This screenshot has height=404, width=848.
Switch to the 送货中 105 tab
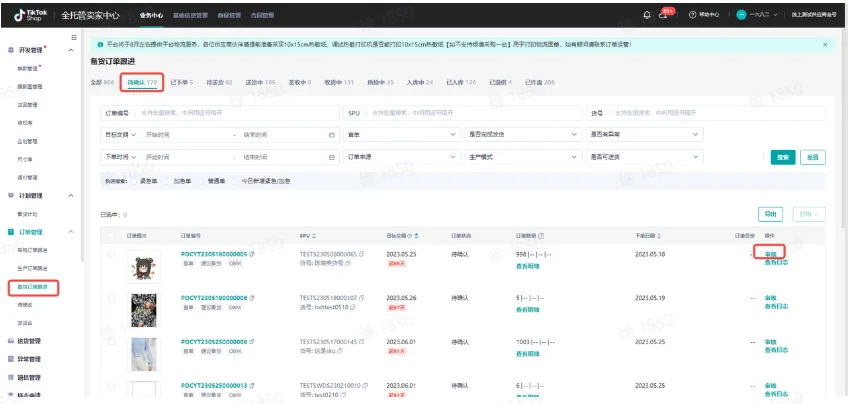click(x=260, y=83)
